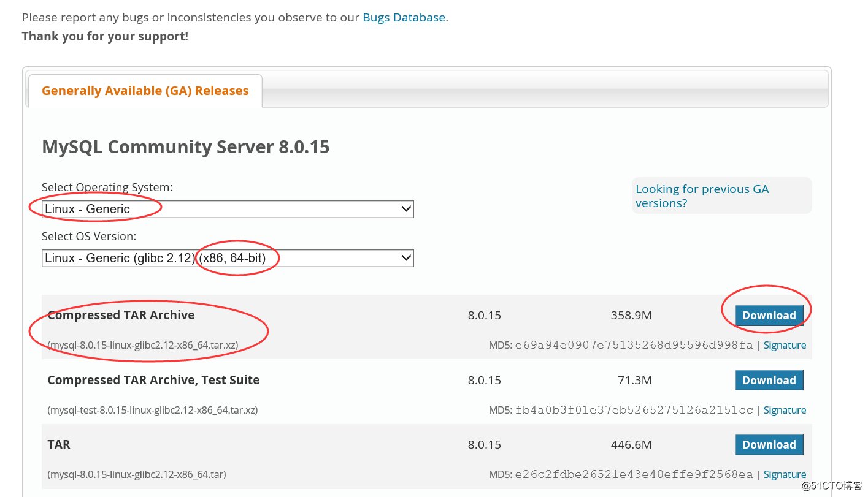This screenshot has width=868, height=497.
Task: Select version 8.0.15 in Test Suite row
Action: (x=485, y=380)
